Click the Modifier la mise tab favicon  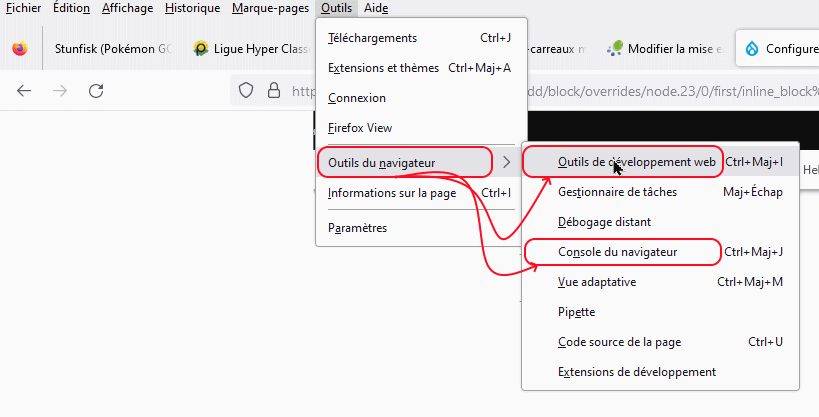(615, 49)
